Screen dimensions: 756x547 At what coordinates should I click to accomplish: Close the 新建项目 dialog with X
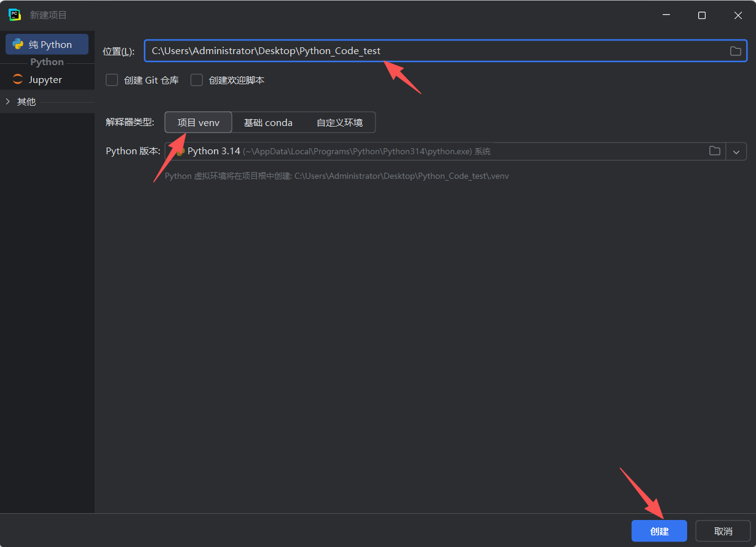coord(738,15)
